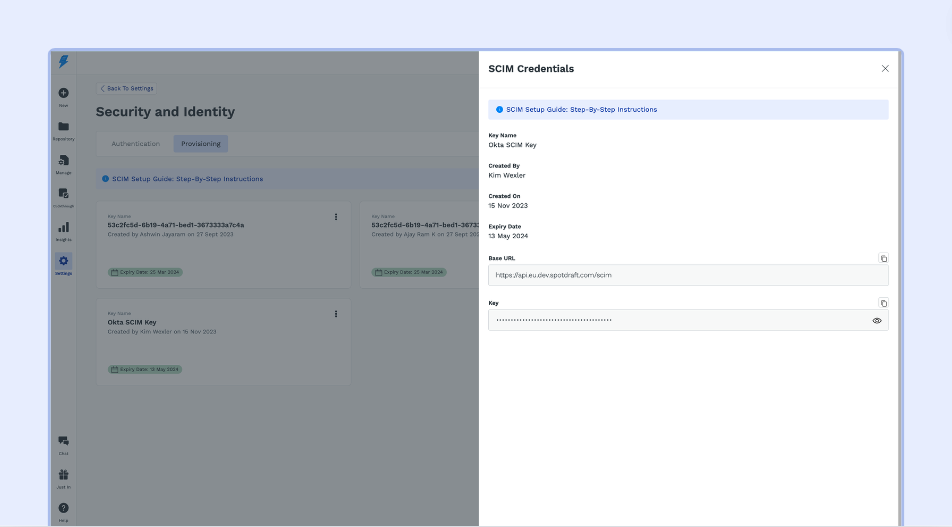This screenshot has height=527, width=952.
Task: Go to Manage in the sidebar
Action: pyautogui.click(x=63, y=161)
